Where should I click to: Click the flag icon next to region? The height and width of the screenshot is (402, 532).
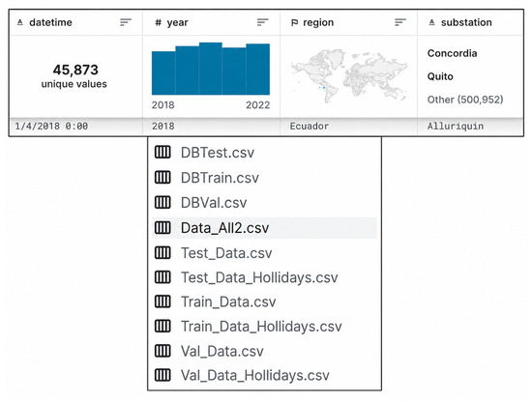coord(294,23)
